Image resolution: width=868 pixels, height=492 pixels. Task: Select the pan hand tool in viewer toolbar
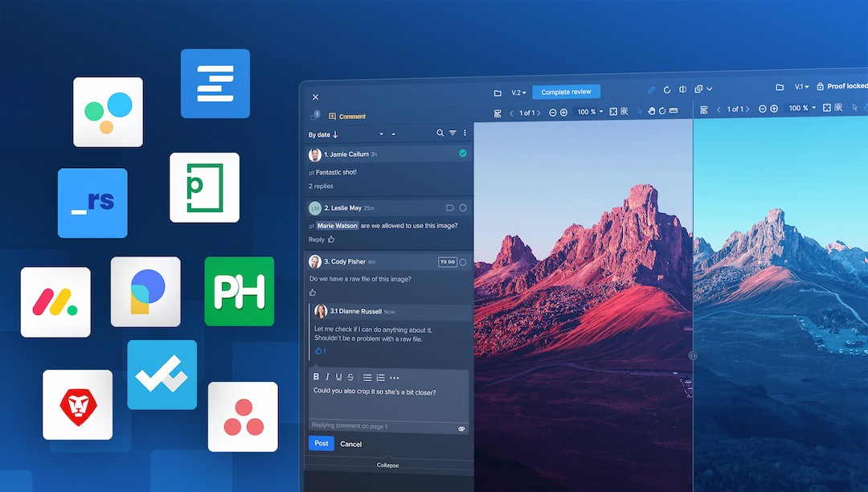tap(652, 111)
